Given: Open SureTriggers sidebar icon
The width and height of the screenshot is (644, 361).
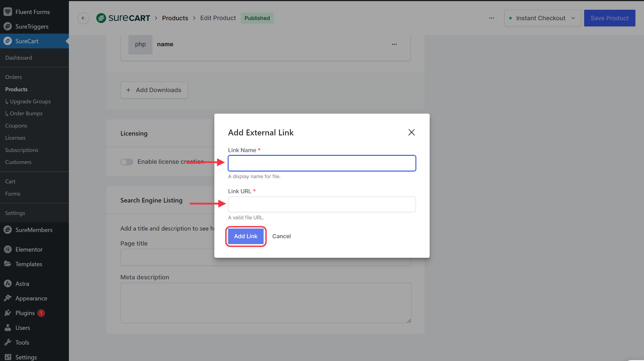Looking at the screenshot, I should point(8,26).
